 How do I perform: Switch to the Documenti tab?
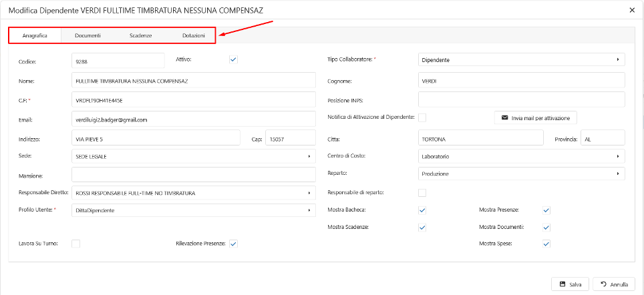(88, 35)
